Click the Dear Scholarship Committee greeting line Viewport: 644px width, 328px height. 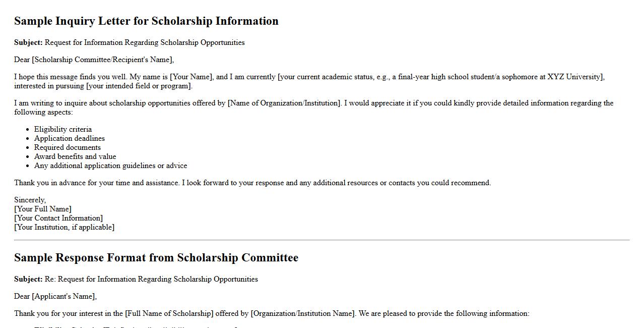(x=94, y=60)
